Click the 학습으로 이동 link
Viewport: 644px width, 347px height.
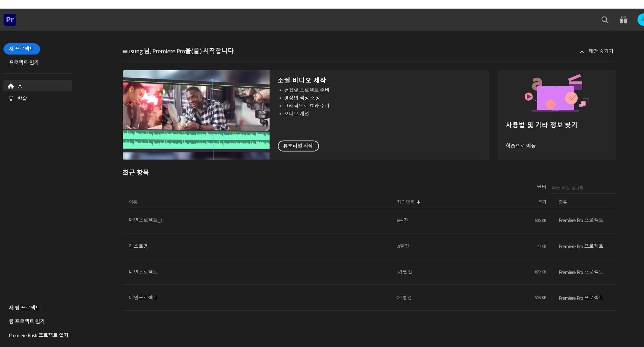521,146
